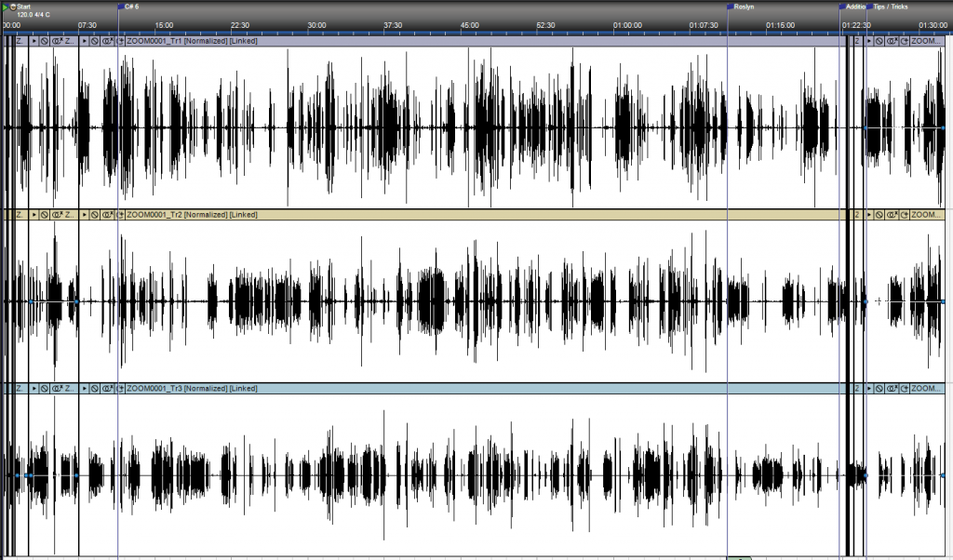The image size is (953, 560).
Task: Click the round tempo icon beside Start
Action: coord(13,7)
